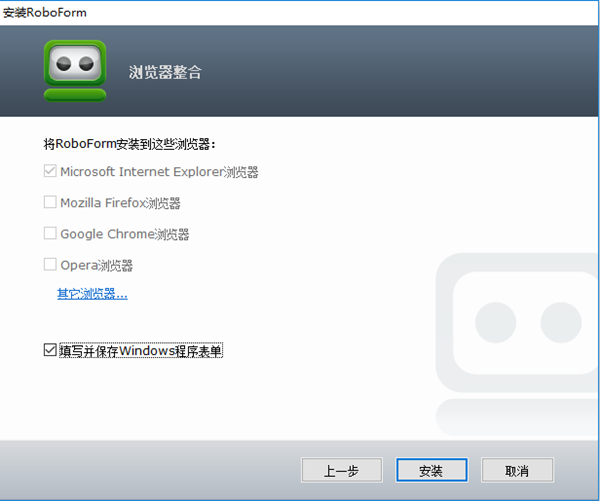
Task: Cancel setup with the 取消 button
Action: click(x=517, y=470)
